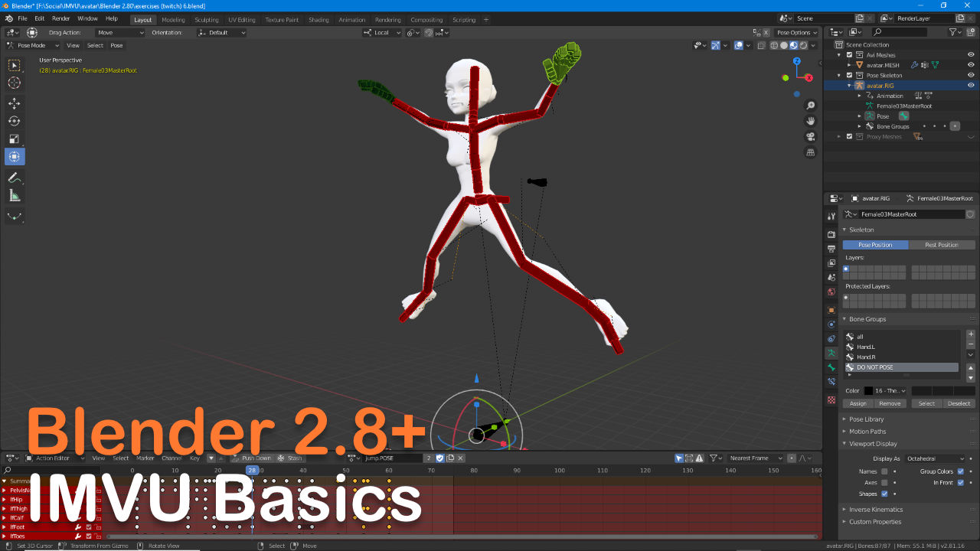Select the Transform tool
This screenshot has height=551, width=980.
point(15,156)
